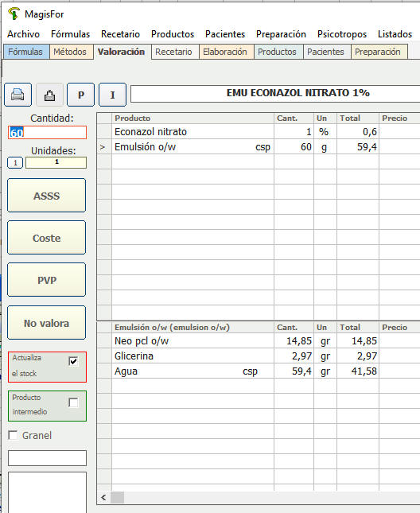The height and width of the screenshot is (513, 420).
Task: Click the Agua ingredient row
Action: pyautogui.click(x=259, y=371)
